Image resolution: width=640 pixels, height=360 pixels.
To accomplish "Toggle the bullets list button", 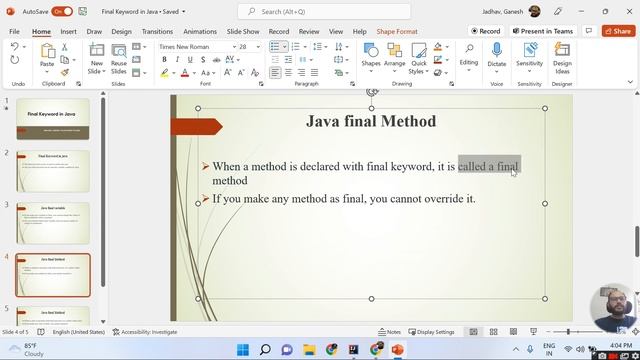I will coord(275,47).
